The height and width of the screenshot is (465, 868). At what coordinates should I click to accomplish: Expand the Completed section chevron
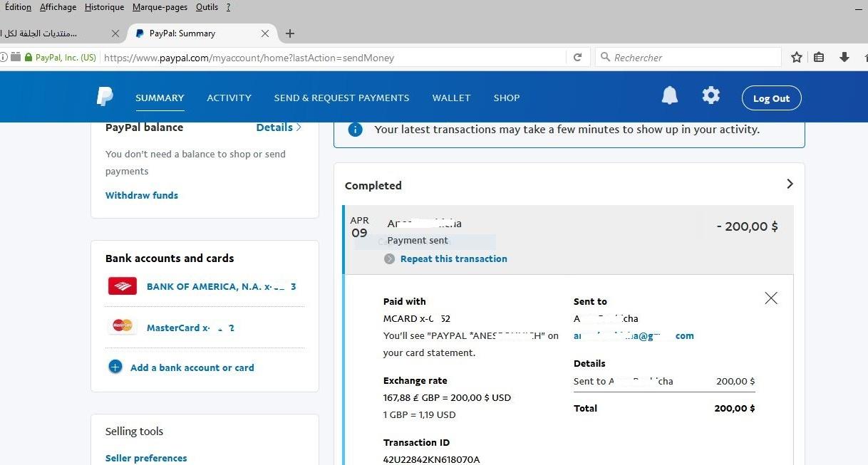790,184
